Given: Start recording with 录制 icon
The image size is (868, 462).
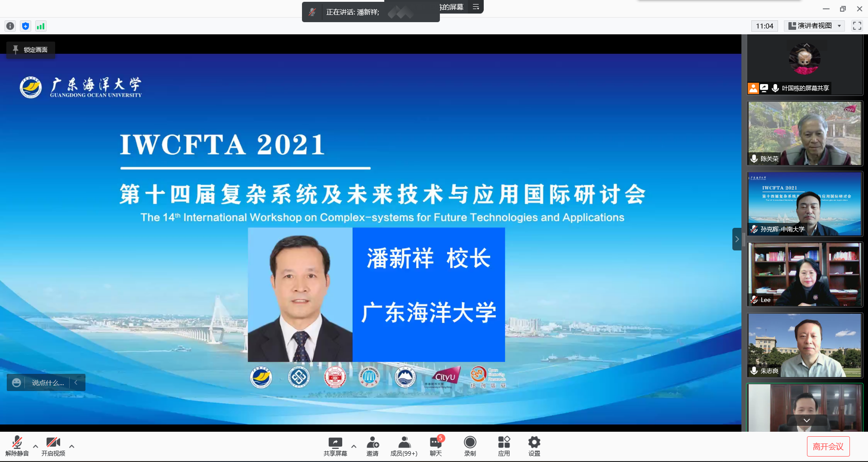Looking at the screenshot, I should (x=470, y=446).
